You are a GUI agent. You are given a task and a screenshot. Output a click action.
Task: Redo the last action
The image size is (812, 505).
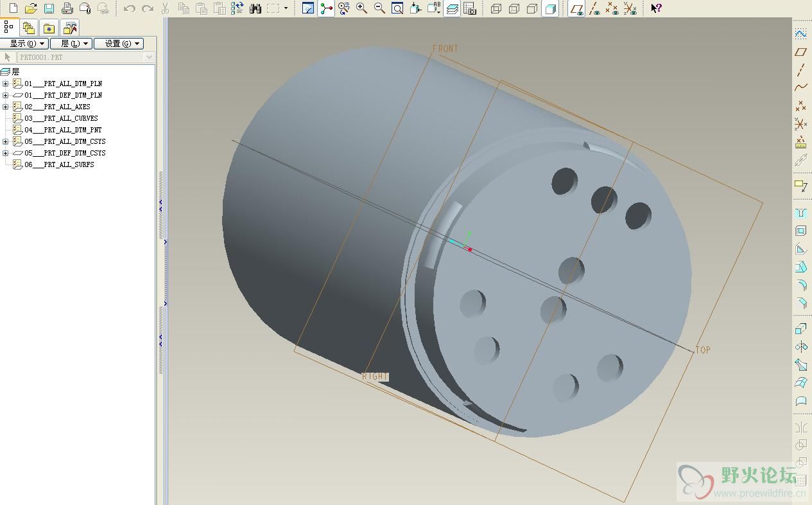(x=147, y=8)
